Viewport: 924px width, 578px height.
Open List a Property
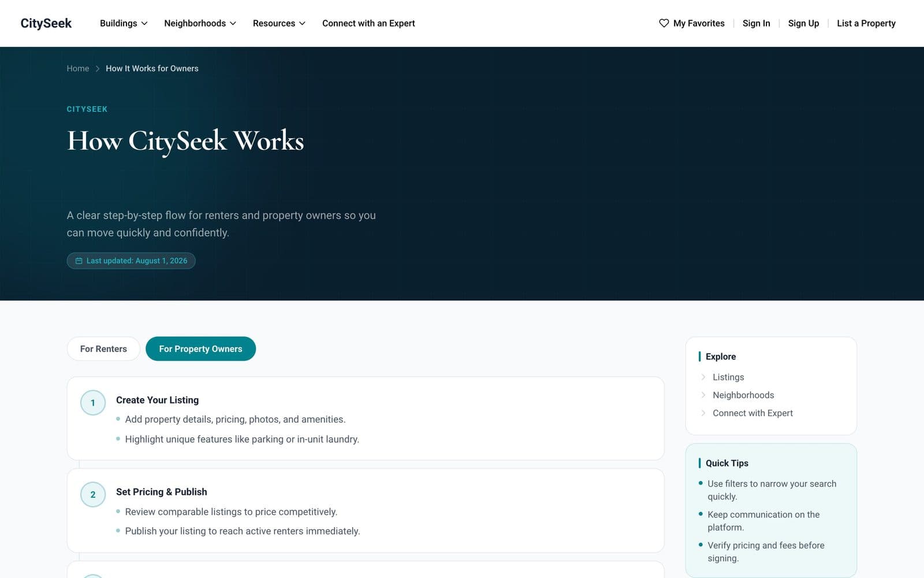[x=866, y=23]
